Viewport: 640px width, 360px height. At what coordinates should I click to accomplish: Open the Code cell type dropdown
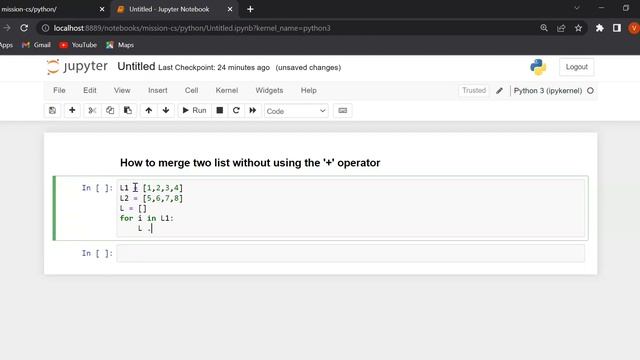click(x=296, y=111)
